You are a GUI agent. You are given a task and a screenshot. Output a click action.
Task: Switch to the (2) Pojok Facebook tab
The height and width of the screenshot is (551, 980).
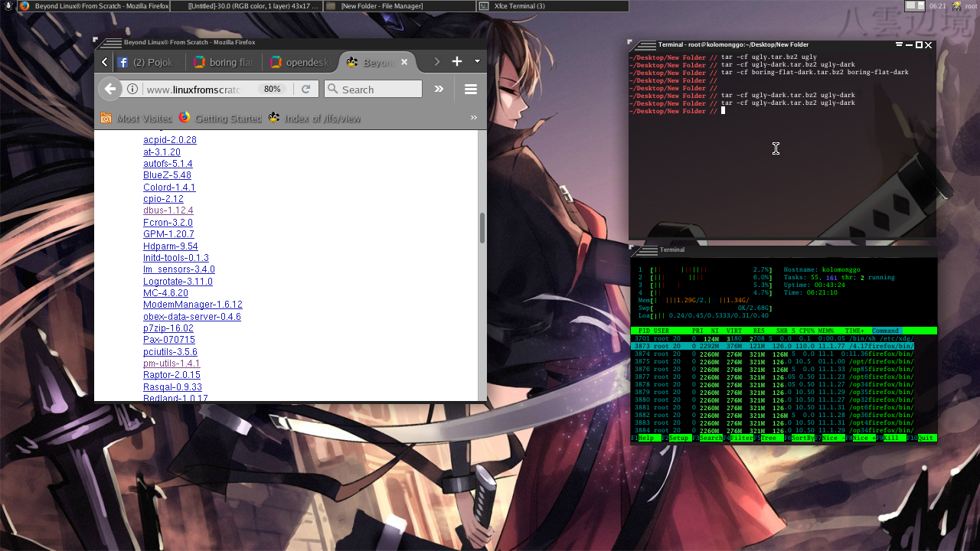pos(149,62)
